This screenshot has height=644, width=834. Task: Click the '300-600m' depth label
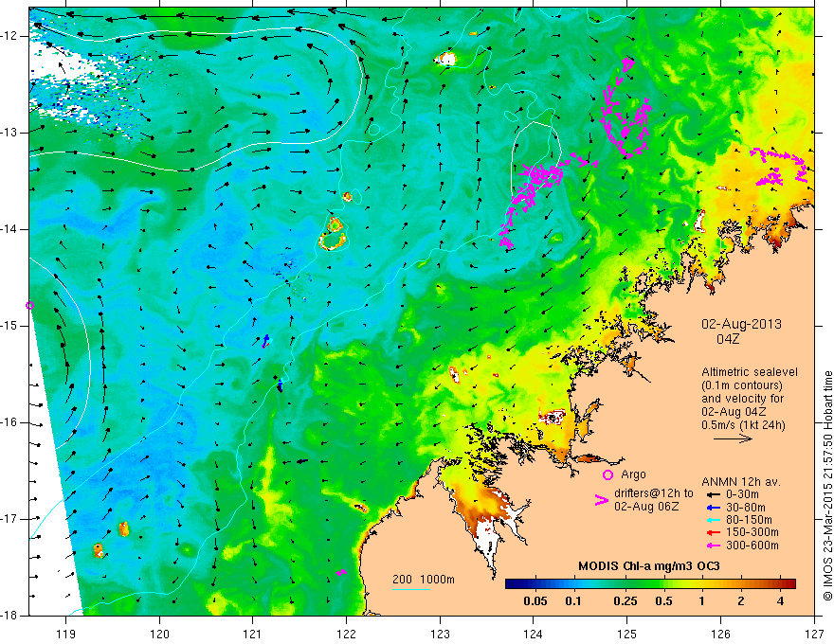pos(752,546)
